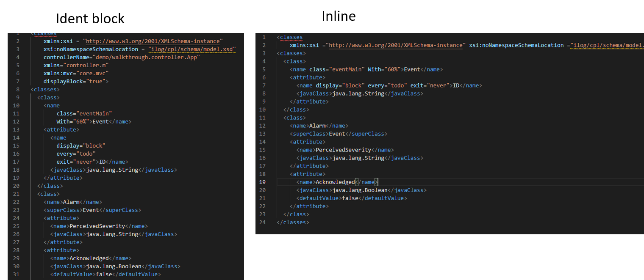The width and height of the screenshot is (644, 280).
Task: Click the xmlns:mvc="core.mvc" line
Action: [76, 73]
